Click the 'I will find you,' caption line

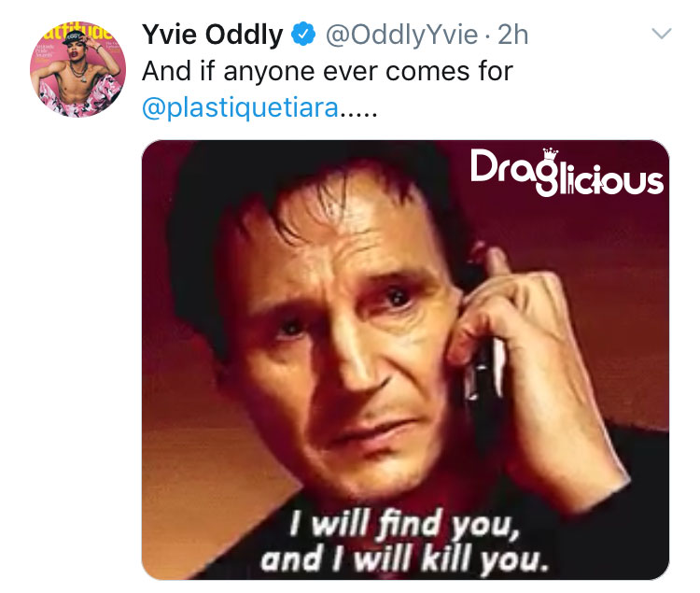point(405,524)
